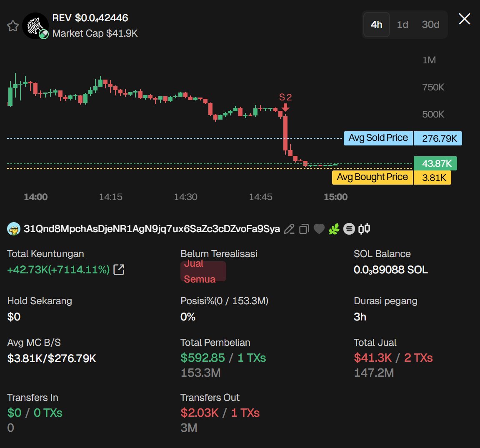The image size is (480, 448).
Task: Click the Avg Bought Price label
Action: point(372,177)
